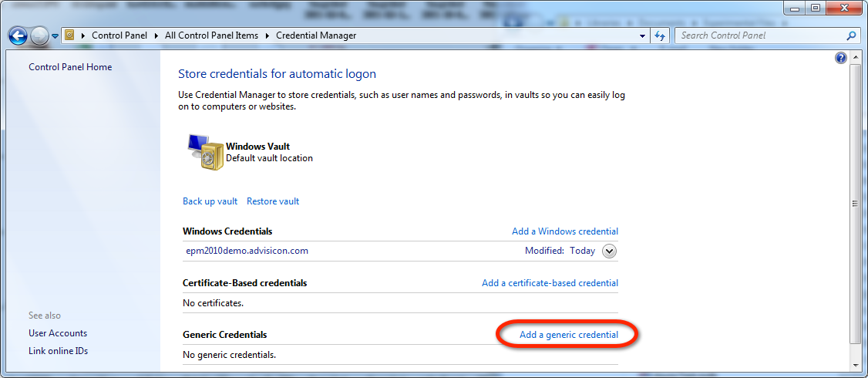Click the No certificates. text
This screenshot has height=378, width=868.
(x=213, y=303)
